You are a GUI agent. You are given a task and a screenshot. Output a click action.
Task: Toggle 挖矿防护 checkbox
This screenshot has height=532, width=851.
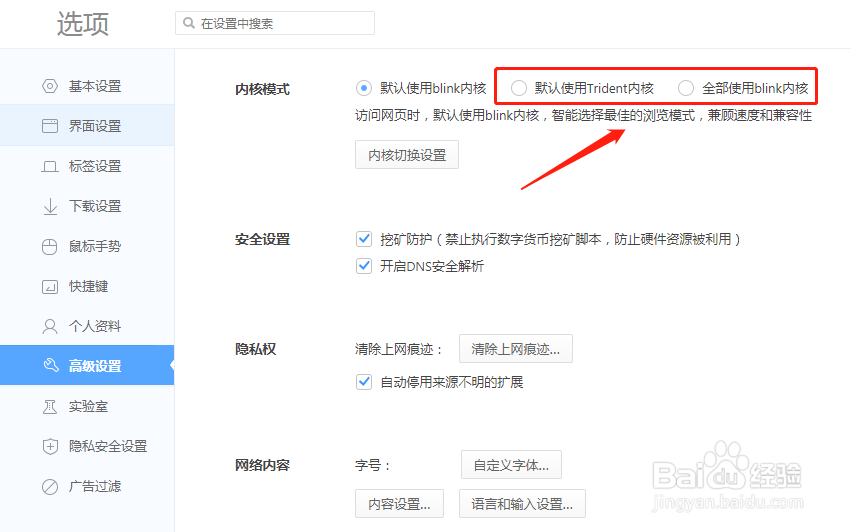tap(364, 239)
